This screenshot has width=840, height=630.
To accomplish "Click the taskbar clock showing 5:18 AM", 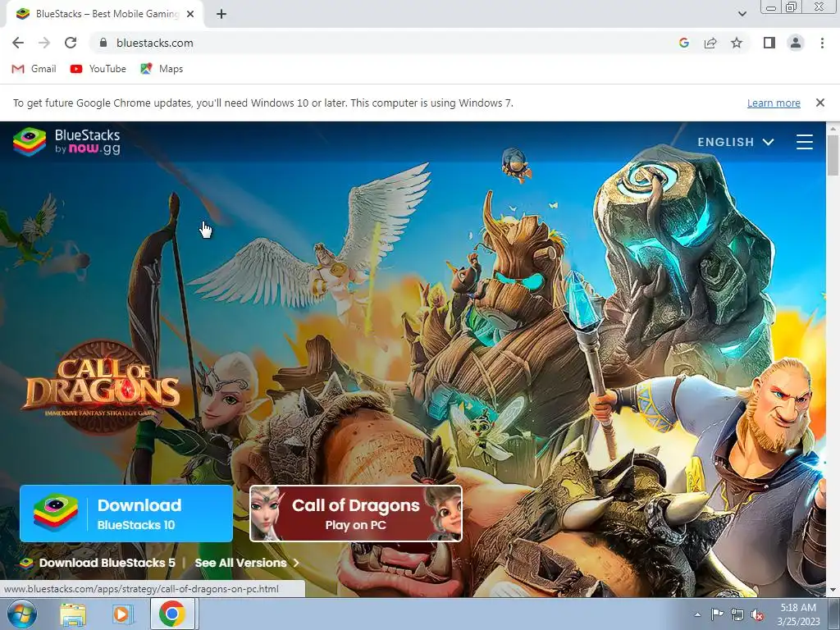I will 798,614.
